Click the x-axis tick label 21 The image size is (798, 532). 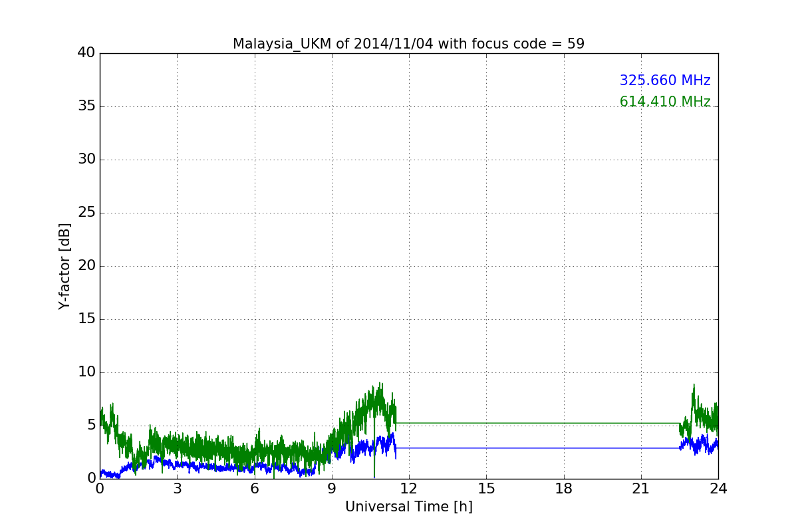641,489
